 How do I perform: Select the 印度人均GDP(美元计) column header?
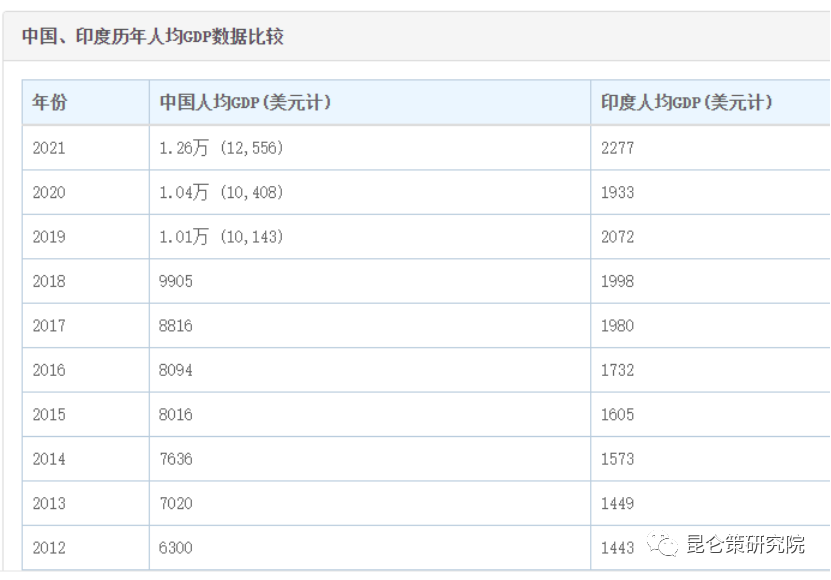pyautogui.click(x=686, y=103)
